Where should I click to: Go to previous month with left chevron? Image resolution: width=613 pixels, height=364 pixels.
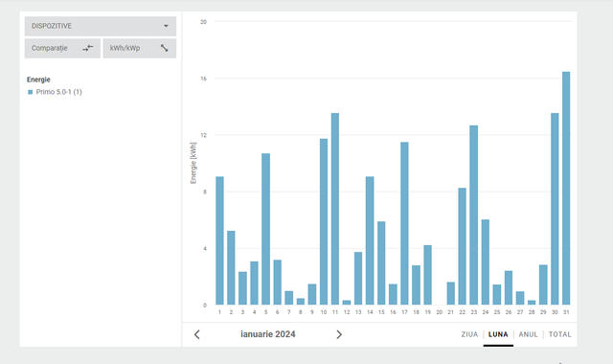coord(197,334)
